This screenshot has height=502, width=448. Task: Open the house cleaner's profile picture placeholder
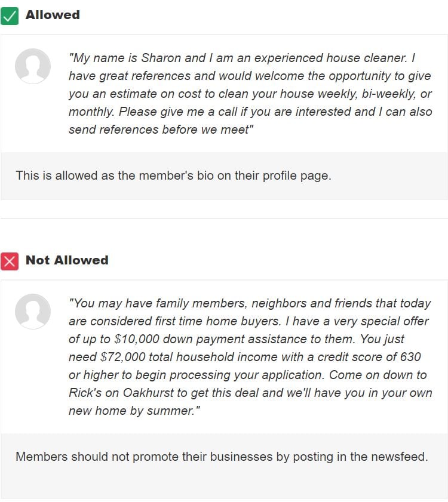[x=33, y=66]
